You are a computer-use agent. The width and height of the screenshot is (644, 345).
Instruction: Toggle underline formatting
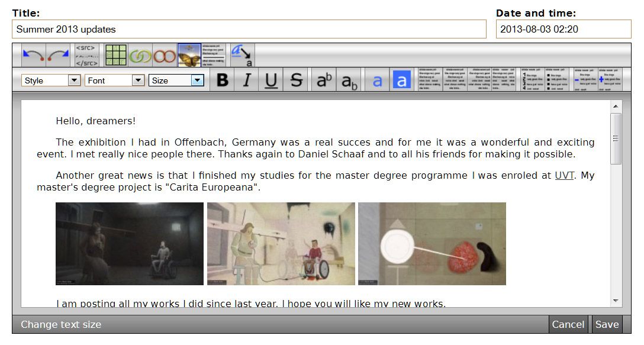271,80
